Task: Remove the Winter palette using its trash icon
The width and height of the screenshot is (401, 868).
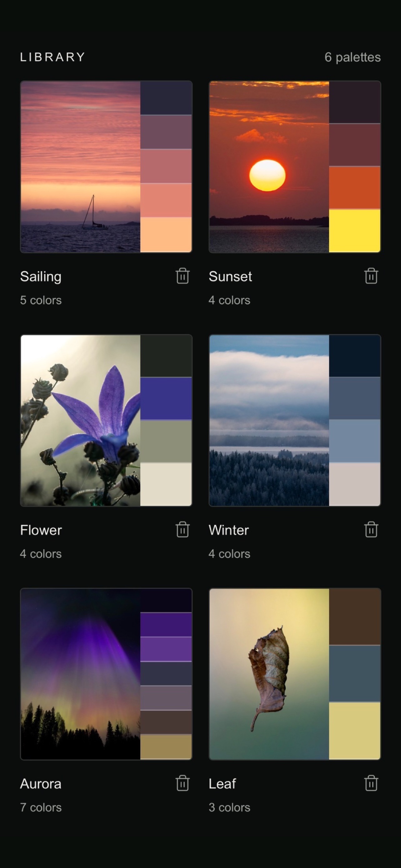Action: coord(371,529)
